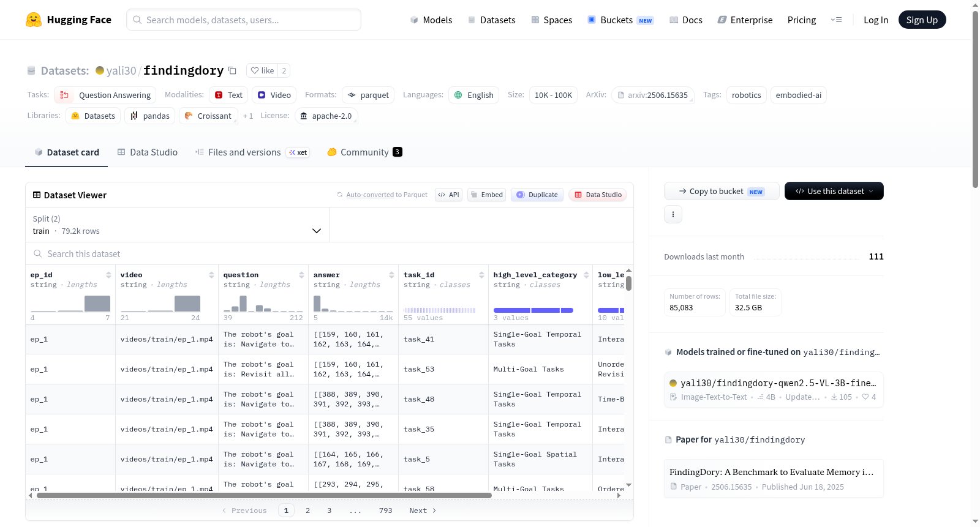Go to page 793 of dataset
This screenshot has width=980, height=527.
pos(385,510)
